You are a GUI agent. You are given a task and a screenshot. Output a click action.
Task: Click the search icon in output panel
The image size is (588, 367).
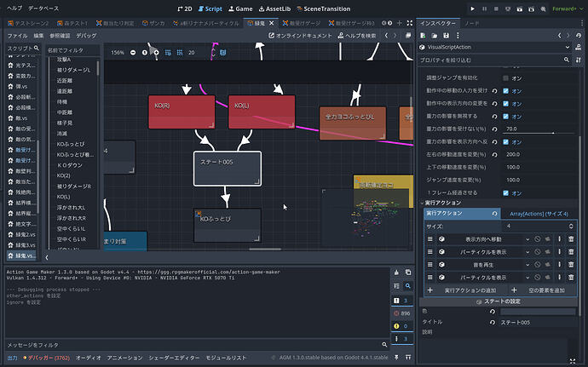coord(408,286)
